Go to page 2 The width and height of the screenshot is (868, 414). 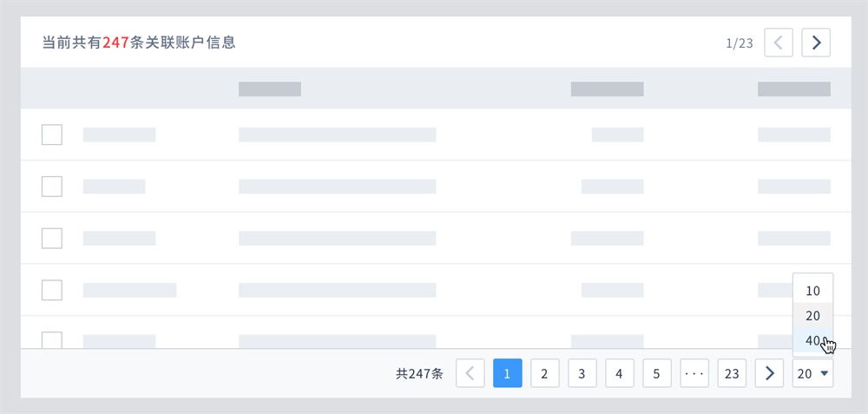545,373
